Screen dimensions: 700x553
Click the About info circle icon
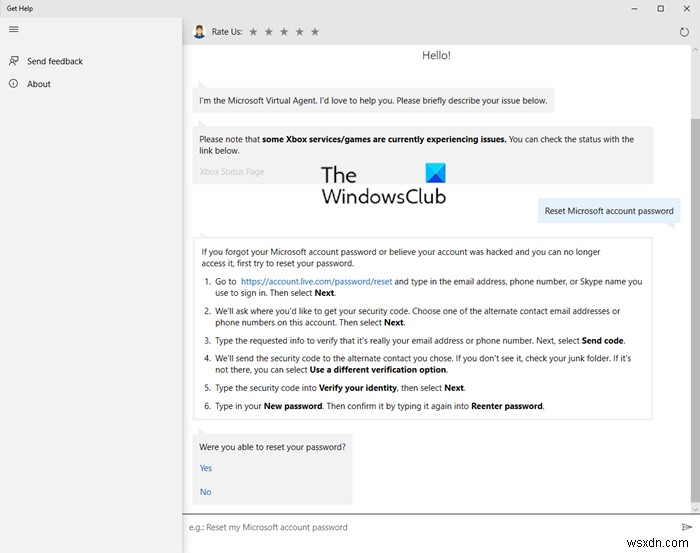(x=14, y=83)
